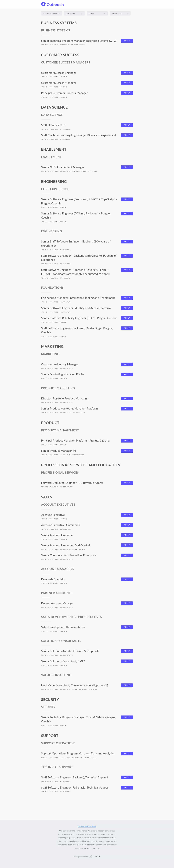The width and height of the screenshot is (174, 868).
Task: Open Staff Machine Learning Engineer listing
Action: pyautogui.click(x=78, y=135)
